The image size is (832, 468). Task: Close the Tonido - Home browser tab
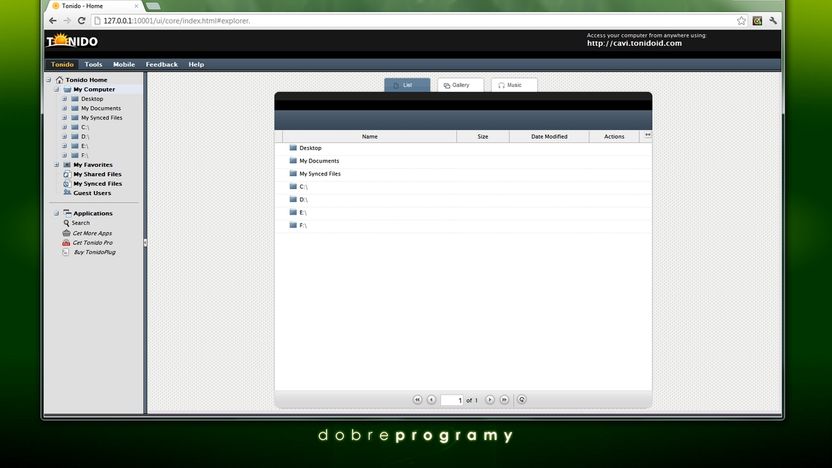(136, 6)
